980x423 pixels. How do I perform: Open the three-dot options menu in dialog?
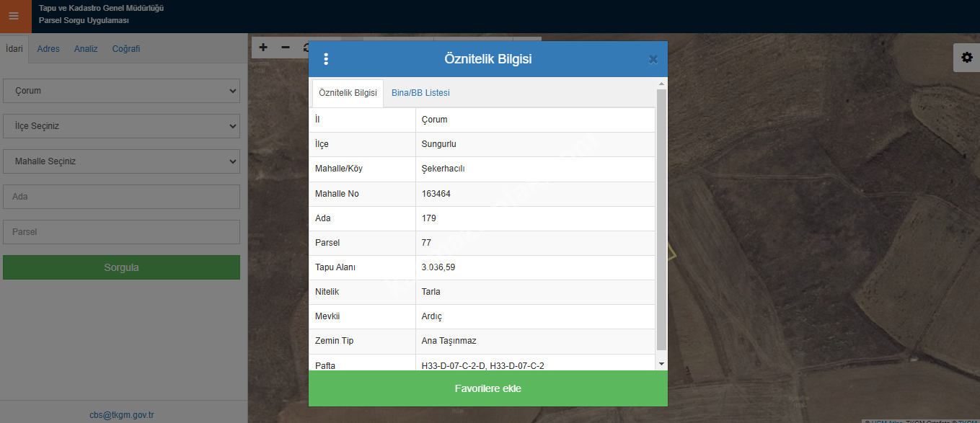(x=326, y=59)
